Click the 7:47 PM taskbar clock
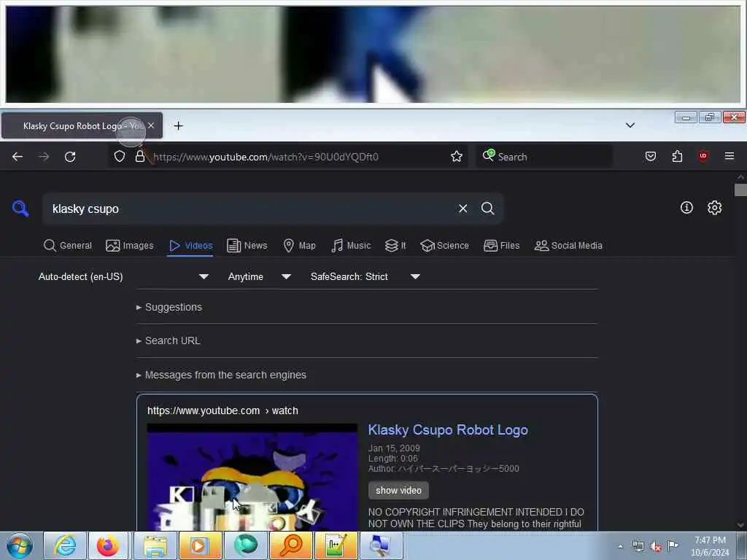 pos(710,546)
